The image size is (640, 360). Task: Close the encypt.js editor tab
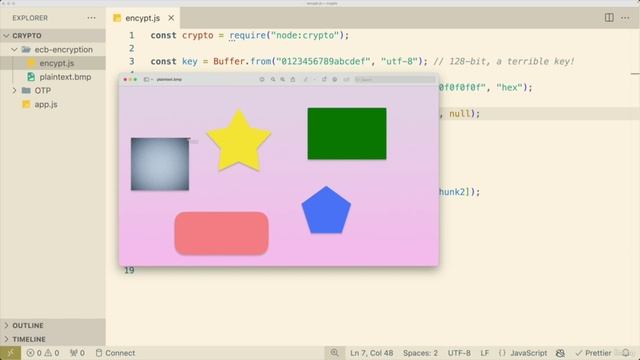[x=171, y=18]
